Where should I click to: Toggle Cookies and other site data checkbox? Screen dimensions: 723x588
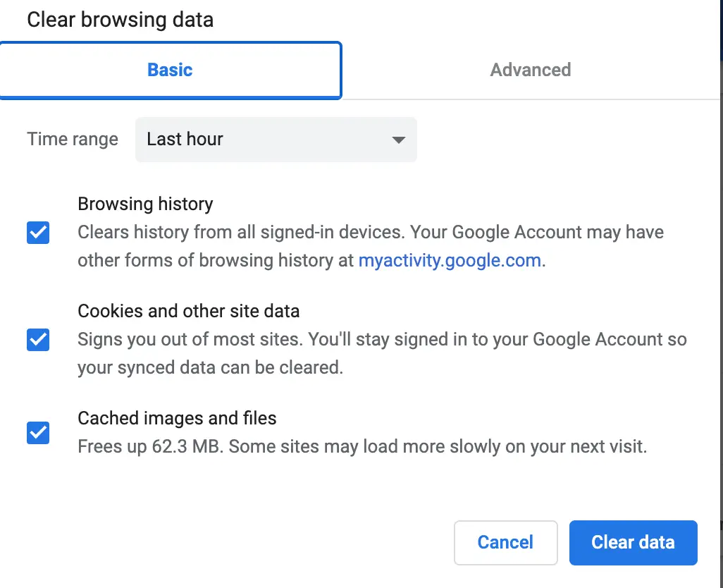[x=38, y=340]
